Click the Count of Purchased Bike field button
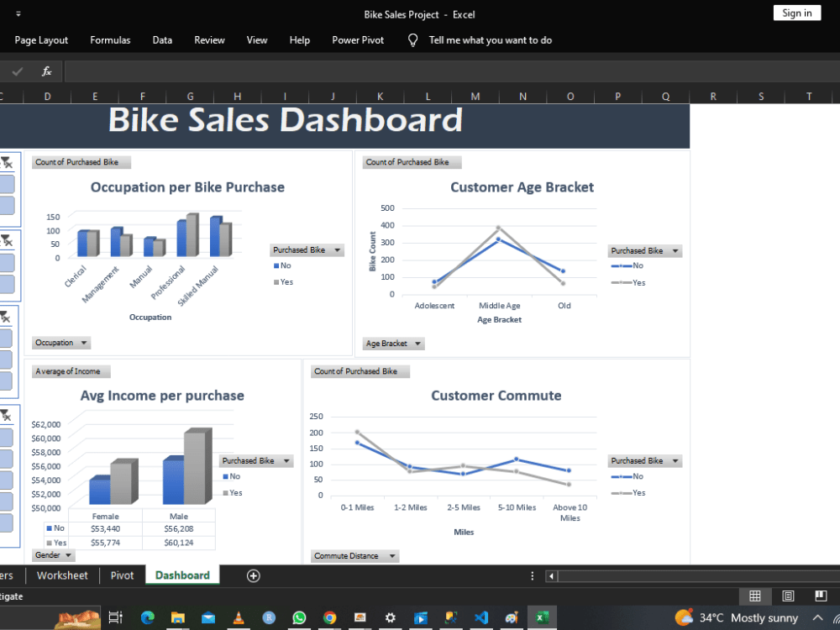The height and width of the screenshot is (630, 840). pyautogui.click(x=81, y=161)
